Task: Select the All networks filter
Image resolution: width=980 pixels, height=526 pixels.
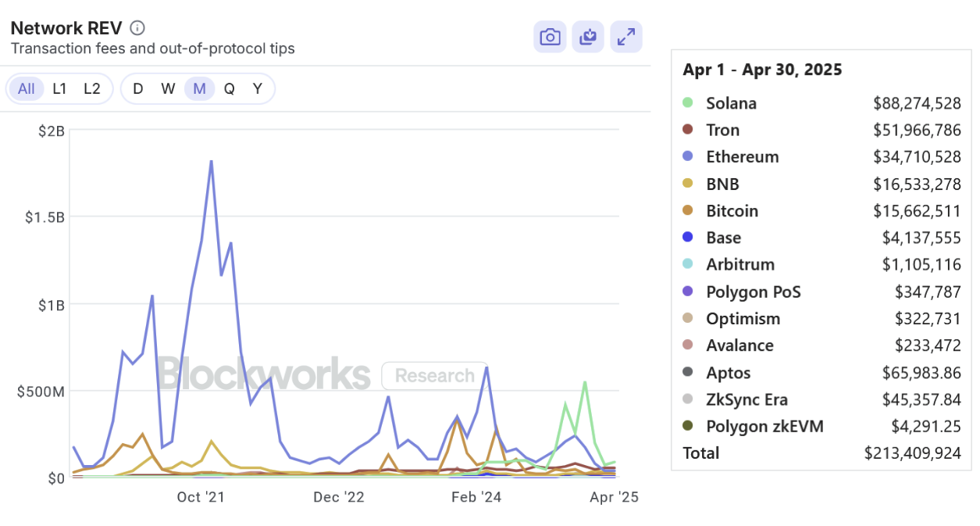Action: point(27,88)
